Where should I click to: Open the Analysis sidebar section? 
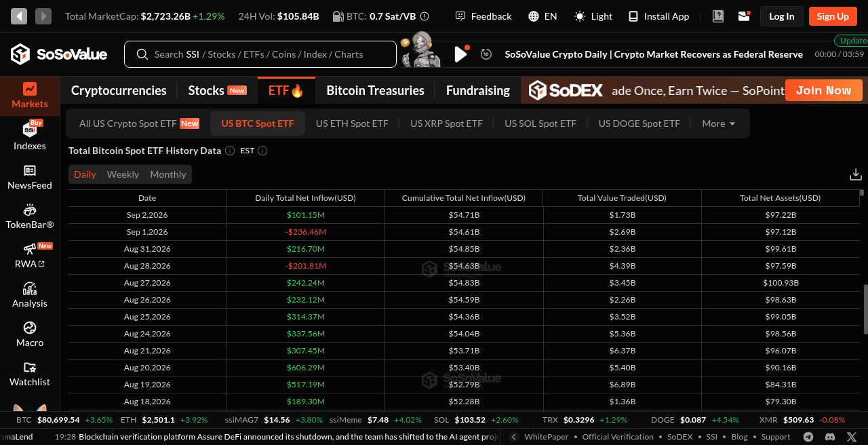pos(30,296)
